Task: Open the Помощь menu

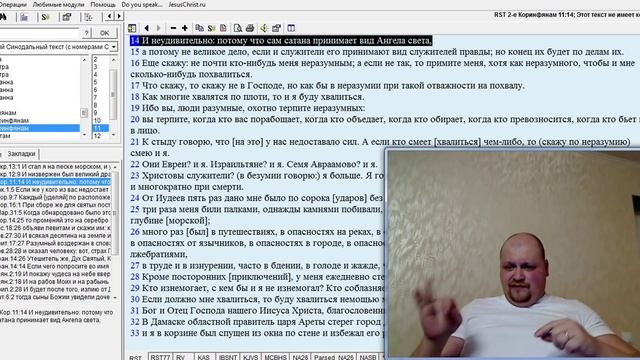Action: (x=103, y=5)
